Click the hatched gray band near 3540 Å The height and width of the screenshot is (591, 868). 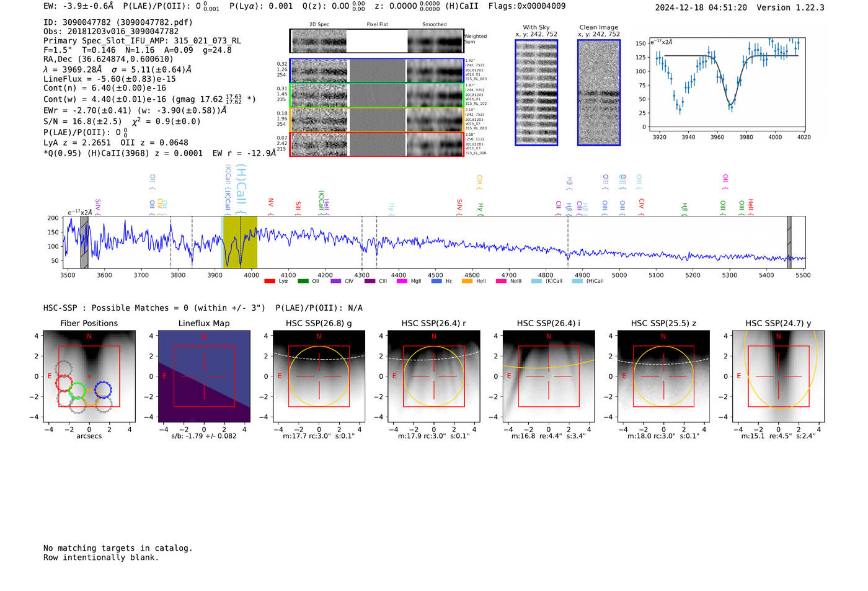tap(84, 242)
